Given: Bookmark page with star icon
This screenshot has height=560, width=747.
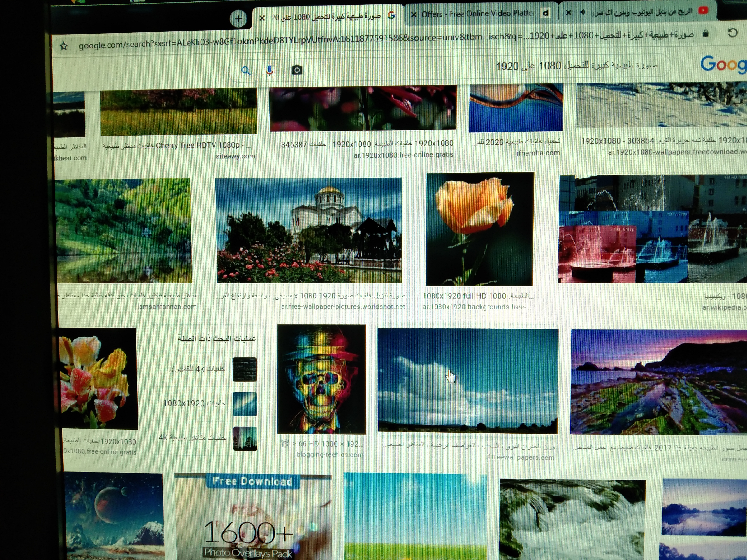Looking at the screenshot, I should [x=64, y=46].
